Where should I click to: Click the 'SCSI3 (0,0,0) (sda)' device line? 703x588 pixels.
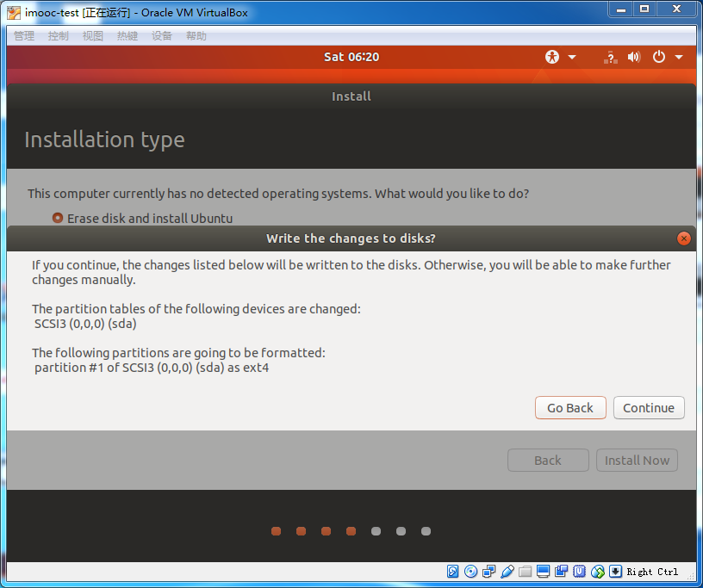point(85,324)
